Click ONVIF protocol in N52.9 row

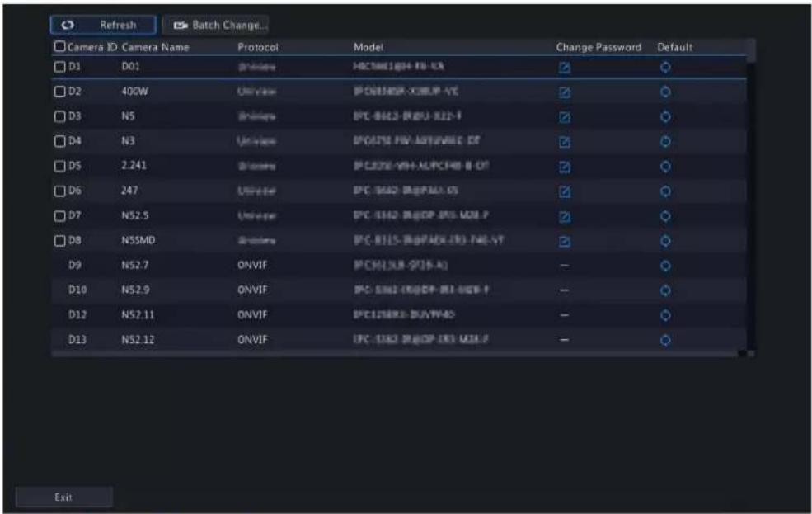pos(252,290)
